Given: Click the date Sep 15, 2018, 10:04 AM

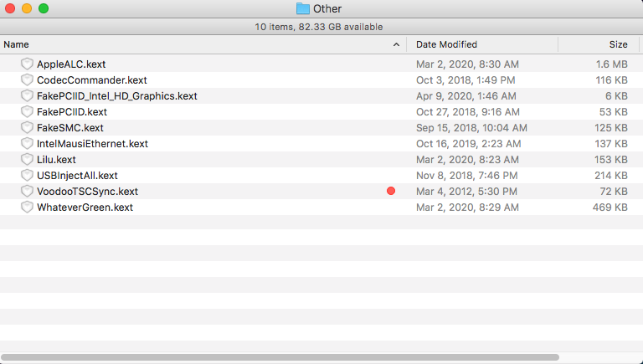Looking at the screenshot, I should [x=471, y=127].
